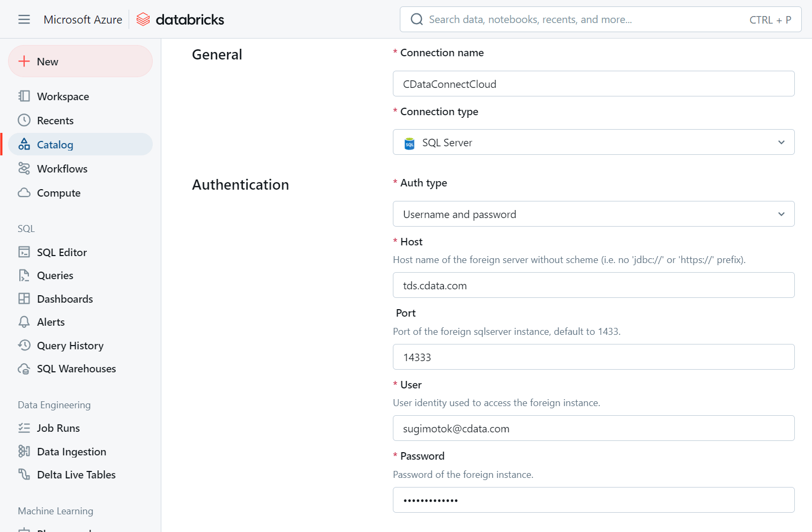Click the Query History icon
Image resolution: width=812 pixels, height=532 pixels.
(24, 345)
